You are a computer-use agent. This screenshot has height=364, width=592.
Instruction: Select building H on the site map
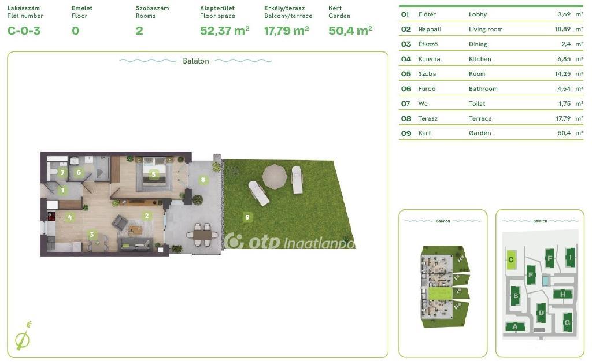click(x=563, y=294)
